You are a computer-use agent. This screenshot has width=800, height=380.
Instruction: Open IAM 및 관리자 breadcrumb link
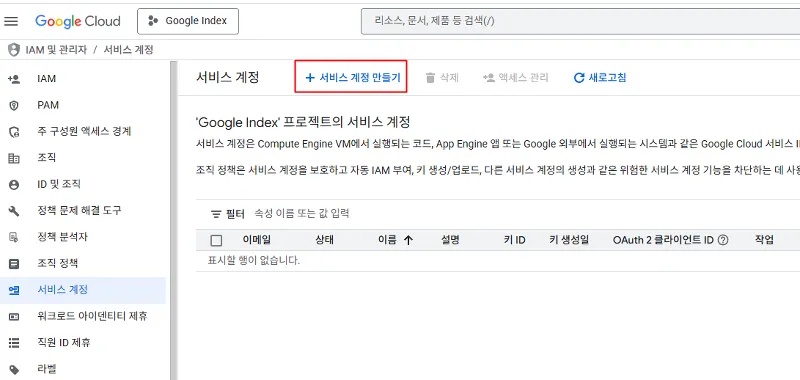click(56, 50)
